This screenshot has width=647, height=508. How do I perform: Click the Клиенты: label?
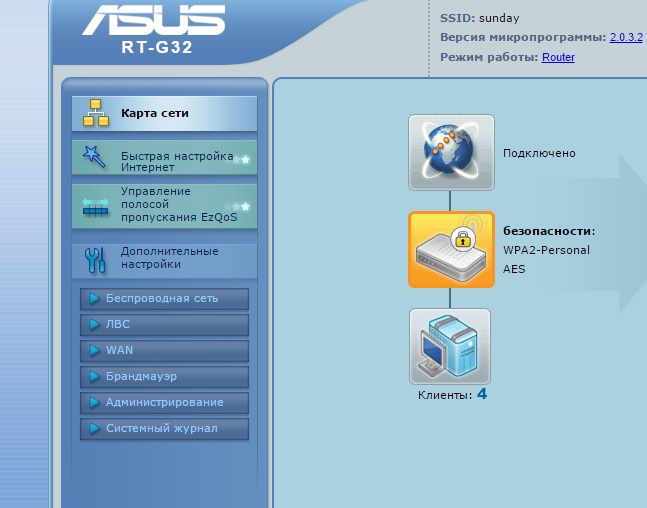click(445, 395)
